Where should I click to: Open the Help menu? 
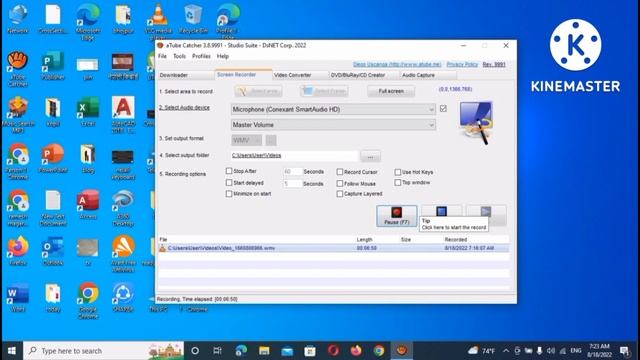point(223,56)
